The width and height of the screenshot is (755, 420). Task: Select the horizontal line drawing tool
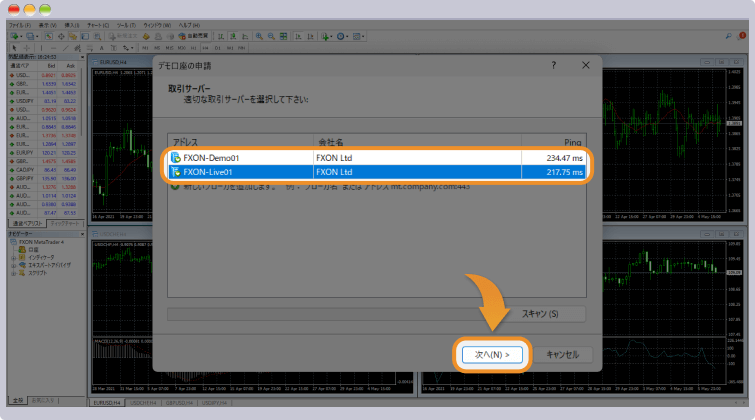tap(53, 48)
